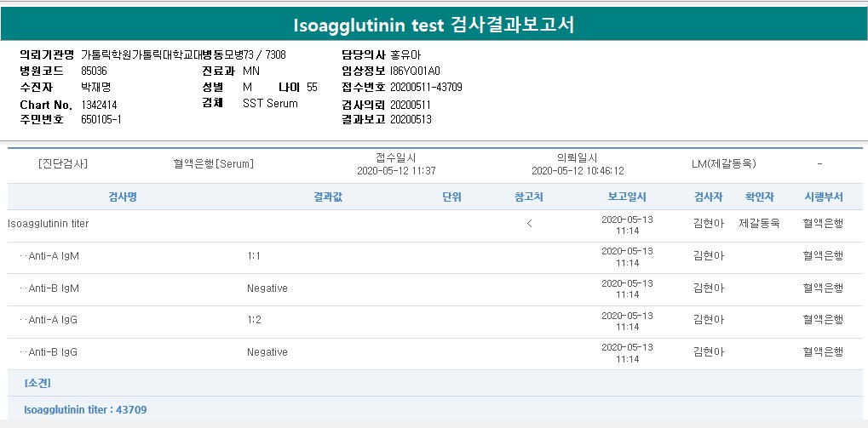Open the [소견] section heading
Viewport: 868px width, 428px height.
37,384
